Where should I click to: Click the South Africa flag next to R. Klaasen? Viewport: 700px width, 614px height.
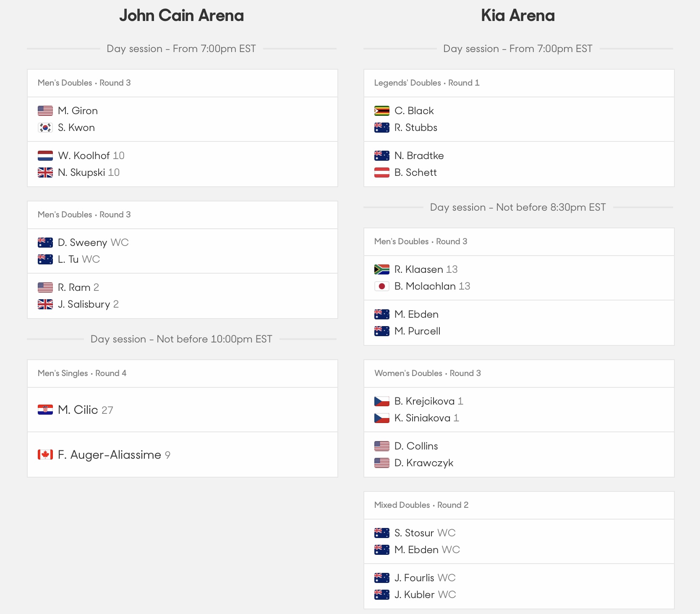pos(382,269)
